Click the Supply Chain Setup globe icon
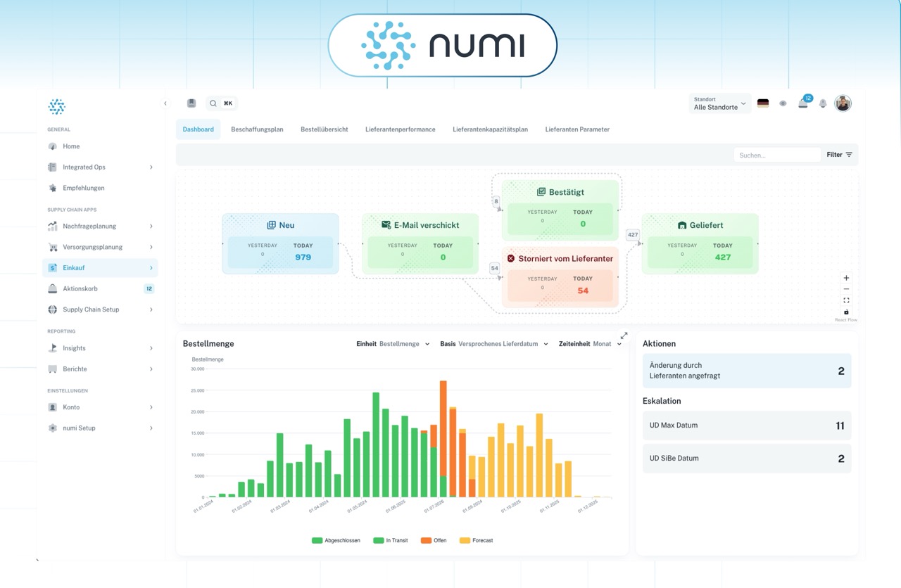Viewport: 901px width, 588px height. [x=52, y=309]
